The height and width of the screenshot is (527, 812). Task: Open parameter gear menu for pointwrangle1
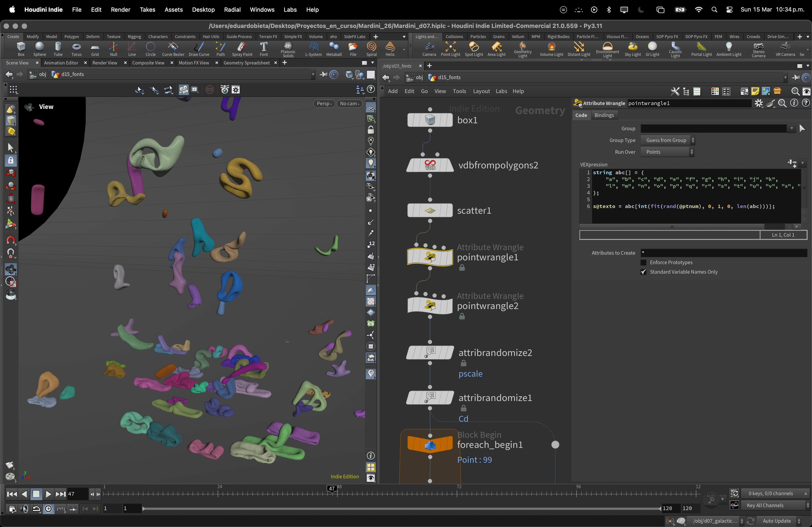point(759,103)
